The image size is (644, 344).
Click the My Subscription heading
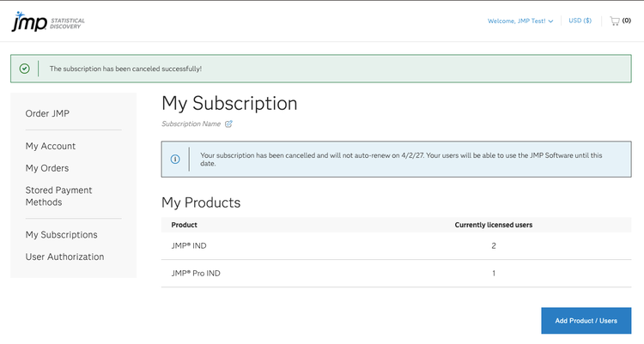coord(229,104)
